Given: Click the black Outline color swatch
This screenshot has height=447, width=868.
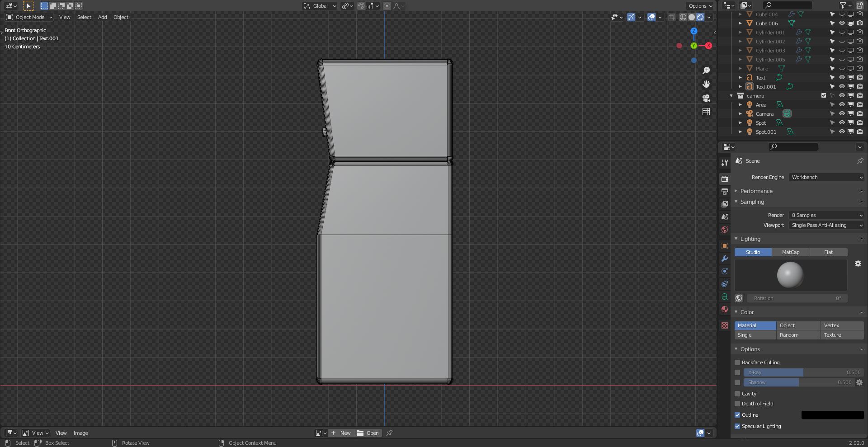Looking at the screenshot, I should [832, 415].
